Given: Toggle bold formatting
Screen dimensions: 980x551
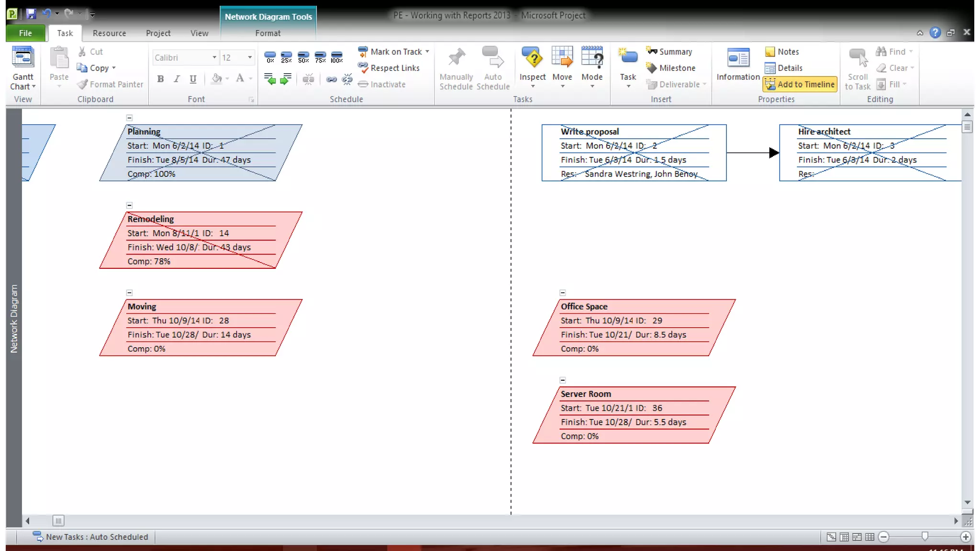Looking at the screenshot, I should tap(160, 79).
